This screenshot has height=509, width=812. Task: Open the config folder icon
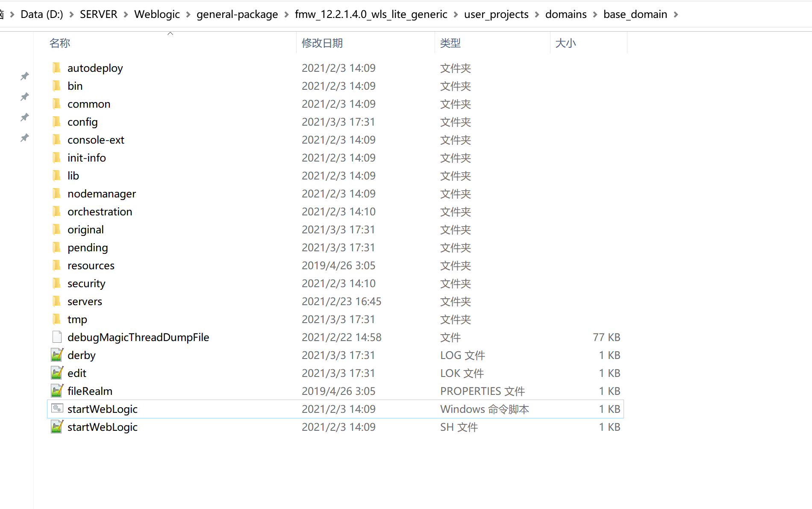point(57,122)
